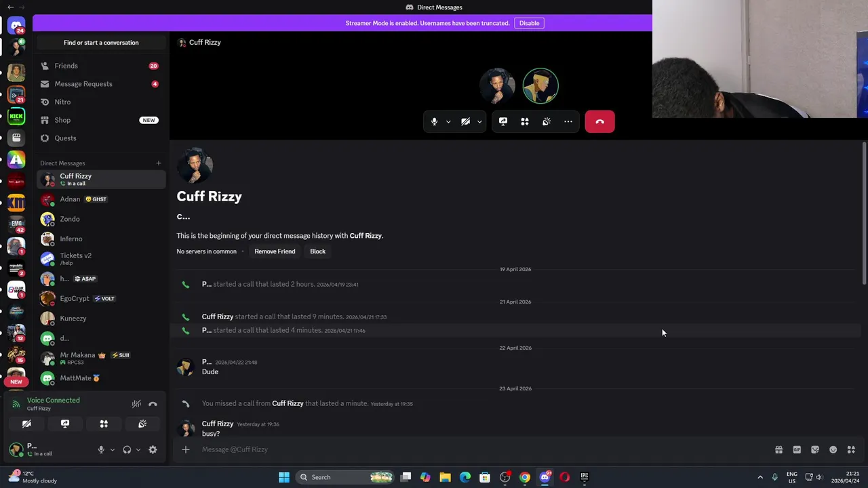Screen dimensions: 868x488
Task: Deafen with headphones icon in user panel
Action: (x=127, y=449)
